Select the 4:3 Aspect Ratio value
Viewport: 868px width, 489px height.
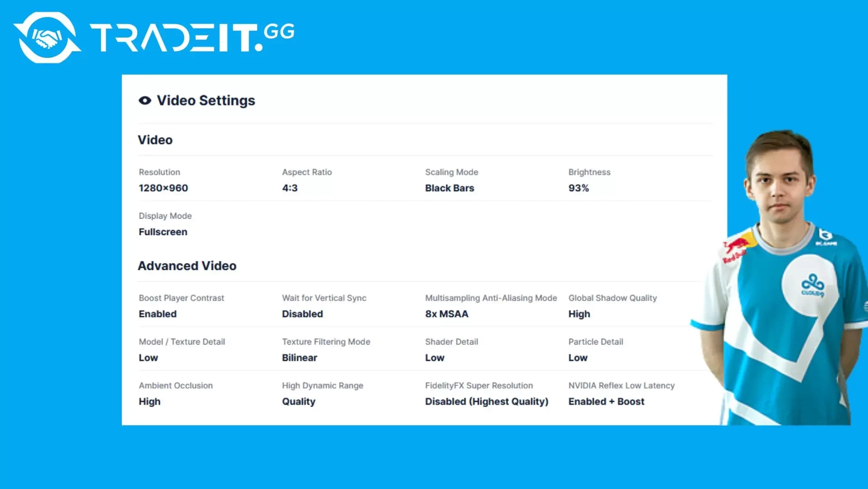coord(290,188)
